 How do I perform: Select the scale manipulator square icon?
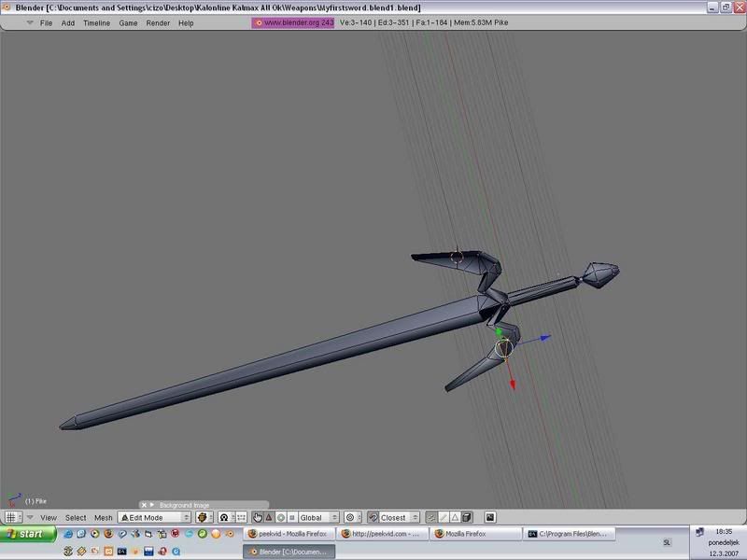(x=291, y=517)
